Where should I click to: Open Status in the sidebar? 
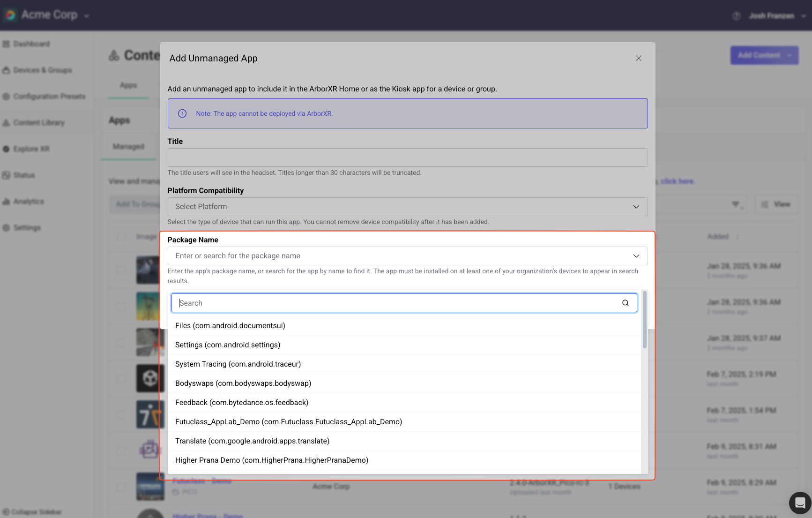pos(24,175)
